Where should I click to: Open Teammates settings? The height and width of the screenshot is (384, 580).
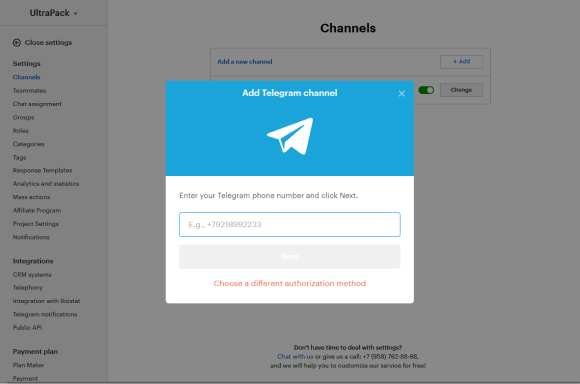(x=29, y=91)
